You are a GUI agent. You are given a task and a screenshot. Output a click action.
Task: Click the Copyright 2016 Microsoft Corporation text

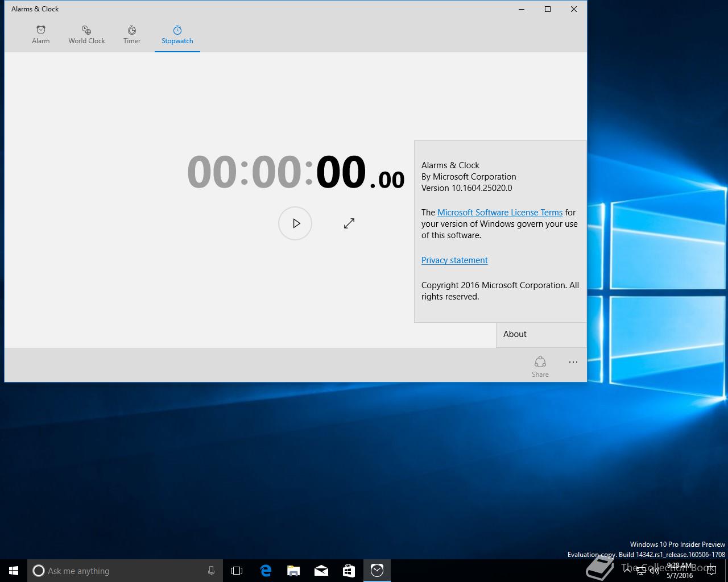[x=500, y=291]
